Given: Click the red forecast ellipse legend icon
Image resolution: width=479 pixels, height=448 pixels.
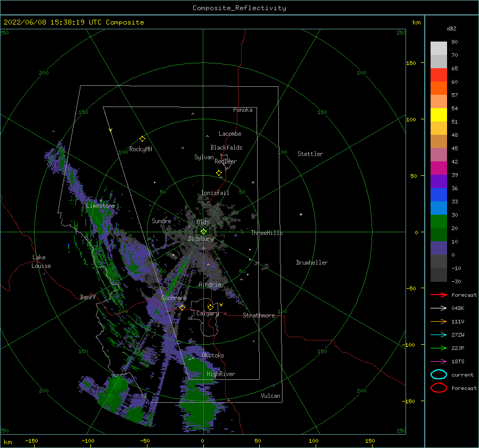Looking at the screenshot, I should coord(439,388).
